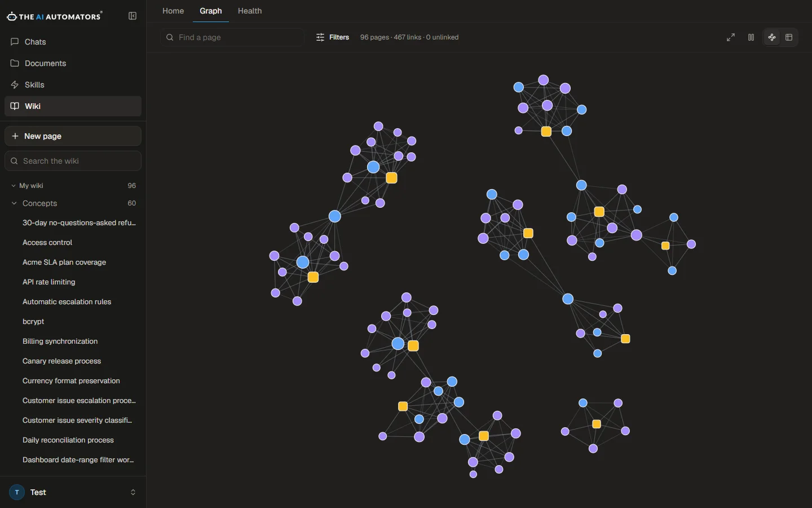Open Dashboard date-range filter page
Screen dimensions: 812x508
pos(78,460)
